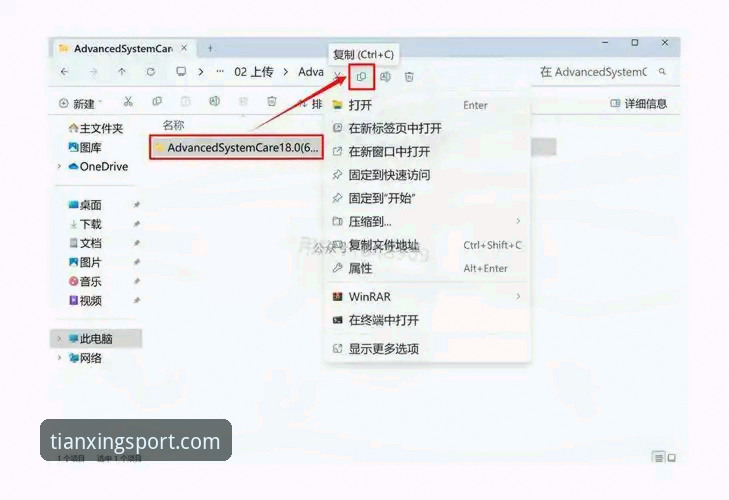Expand the OneDrive tree node
This screenshot has height=500, width=729.
[59, 166]
